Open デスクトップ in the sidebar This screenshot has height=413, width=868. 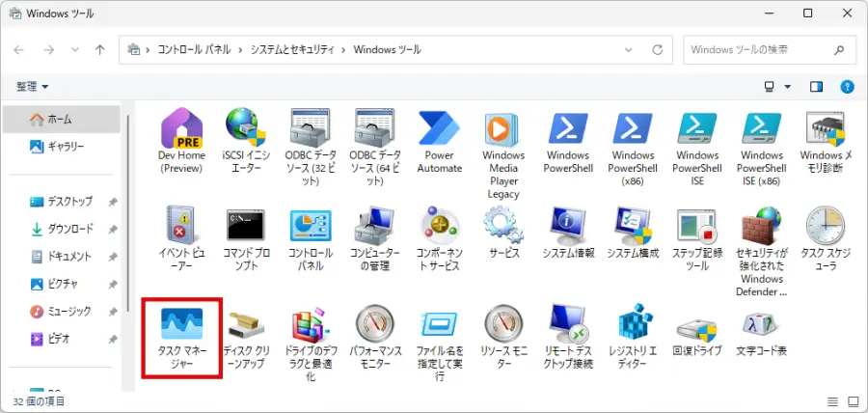pyautogui.click(x=61, y=202)
